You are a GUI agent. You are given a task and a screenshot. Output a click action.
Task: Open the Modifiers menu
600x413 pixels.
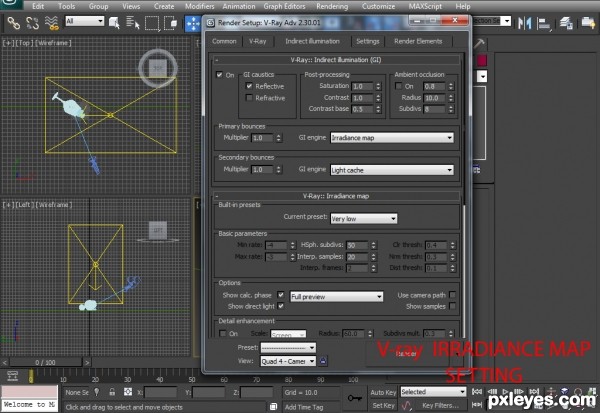click(x=199, y=7)
